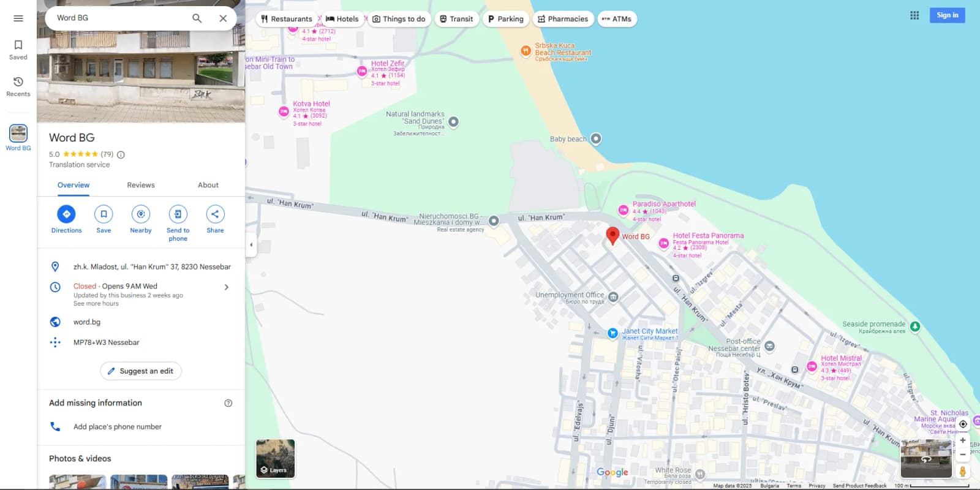
Task: Click the search magnifier icon
Action: click(197, 18)
